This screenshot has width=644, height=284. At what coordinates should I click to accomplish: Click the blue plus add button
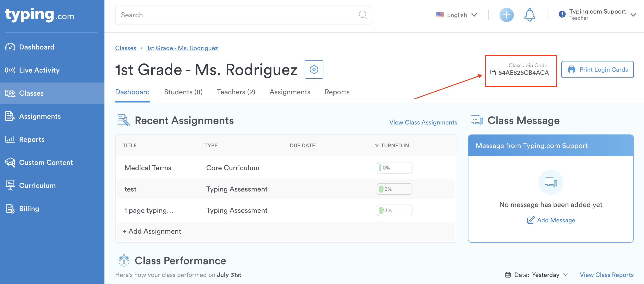pos(506,15)
